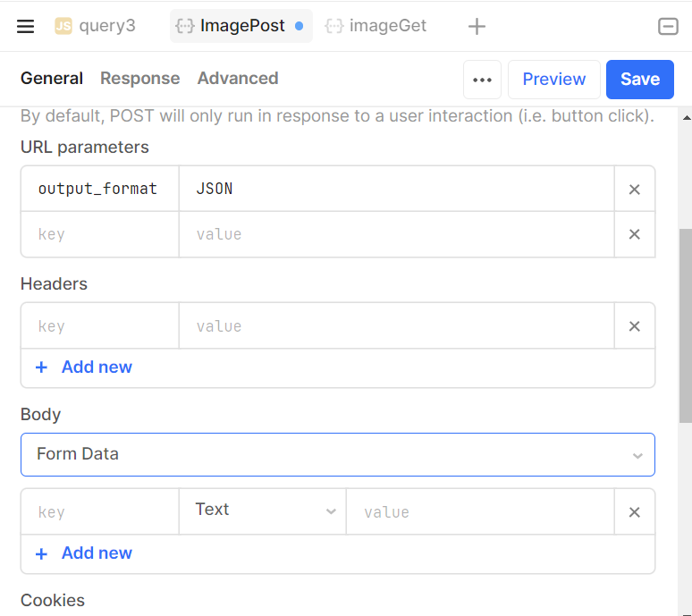
Task: Open the Advanced settings tab
Action: [238, 79]
